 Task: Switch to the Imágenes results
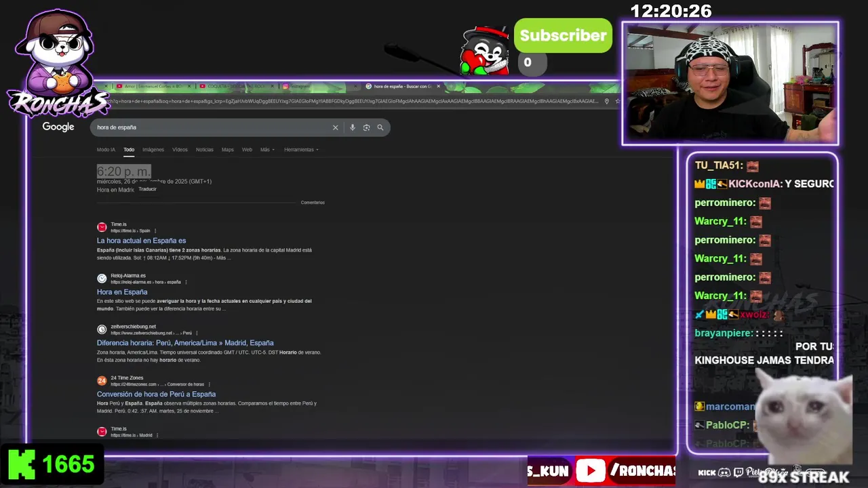(153, 150)
